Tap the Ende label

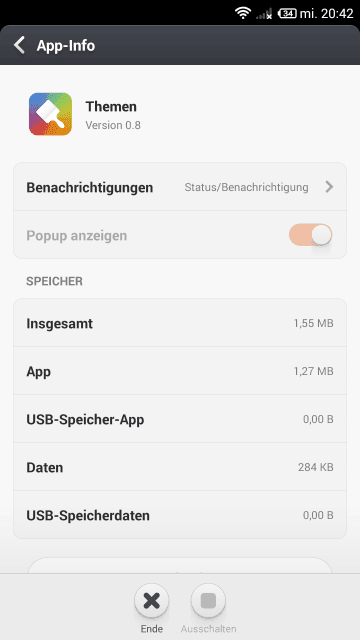click(151, 629)
